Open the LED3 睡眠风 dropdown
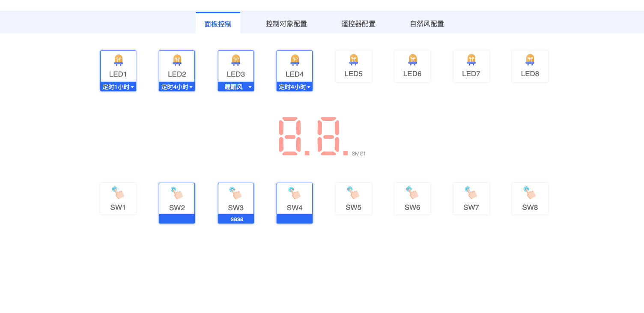This screenshot has width=644, height=313. pos(236,87)
